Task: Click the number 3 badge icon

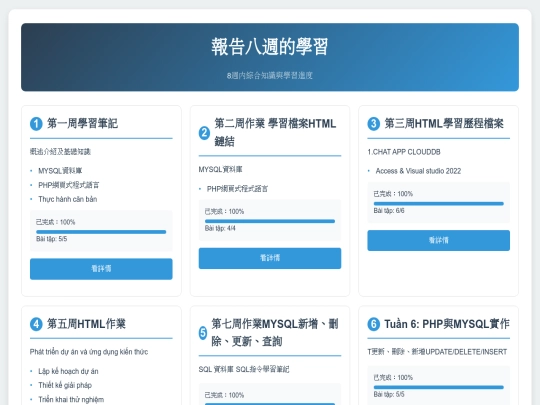Action: point(374,124)
